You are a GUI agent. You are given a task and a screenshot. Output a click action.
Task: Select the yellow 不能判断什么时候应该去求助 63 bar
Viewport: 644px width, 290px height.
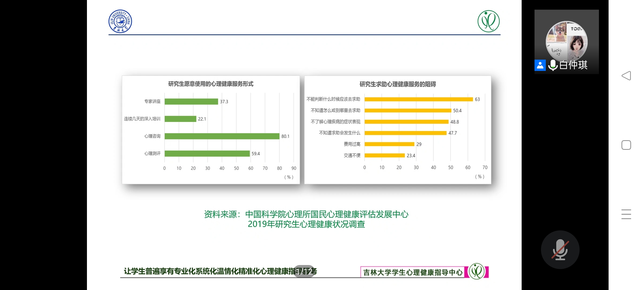pos(418,99)
